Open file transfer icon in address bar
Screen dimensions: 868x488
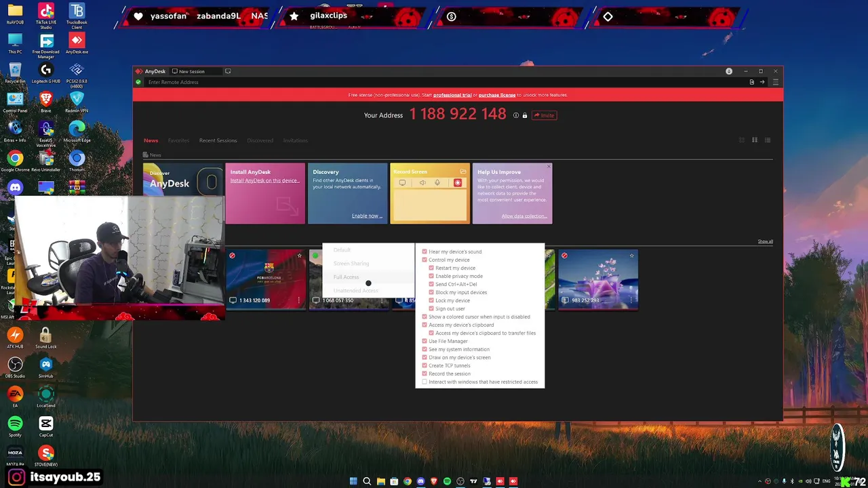pyautogui.click(x=751, y=82)
